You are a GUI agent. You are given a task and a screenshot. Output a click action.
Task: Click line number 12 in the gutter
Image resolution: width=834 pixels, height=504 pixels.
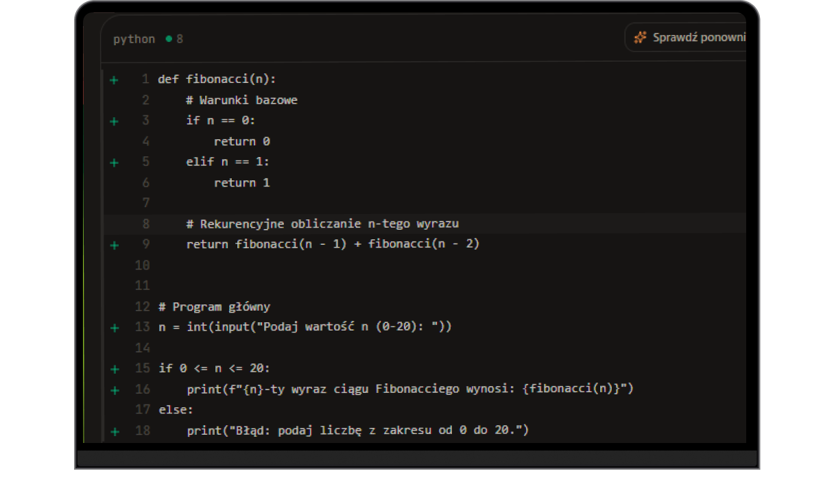pyautogui.click(x=143, y=307)
